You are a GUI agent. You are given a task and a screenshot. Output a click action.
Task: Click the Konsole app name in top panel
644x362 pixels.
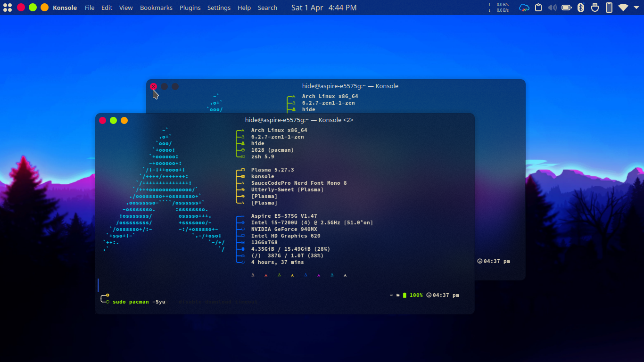65,8
